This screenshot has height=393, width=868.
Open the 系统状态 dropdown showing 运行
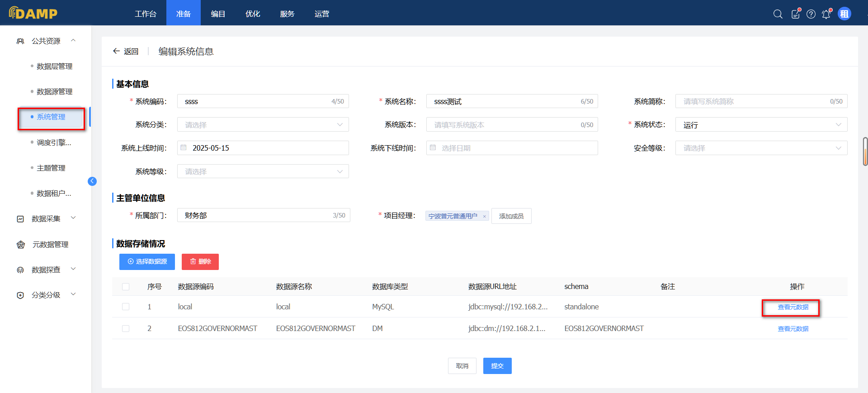point(761,125)
